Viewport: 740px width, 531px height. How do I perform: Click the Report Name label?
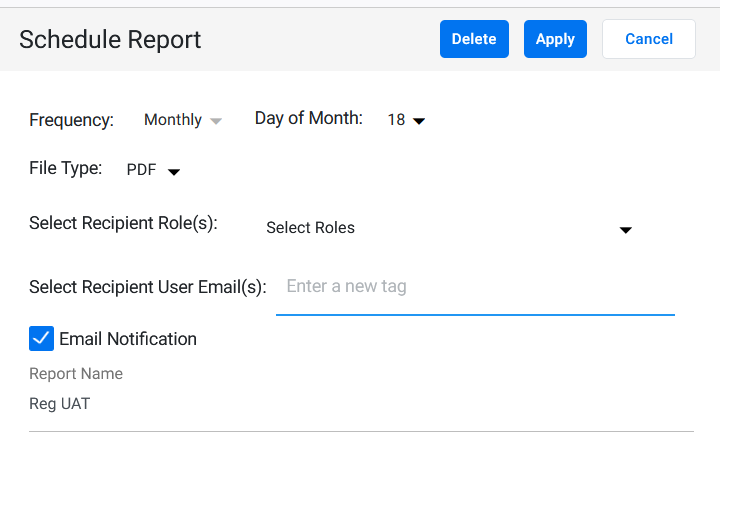coord(76,374)
